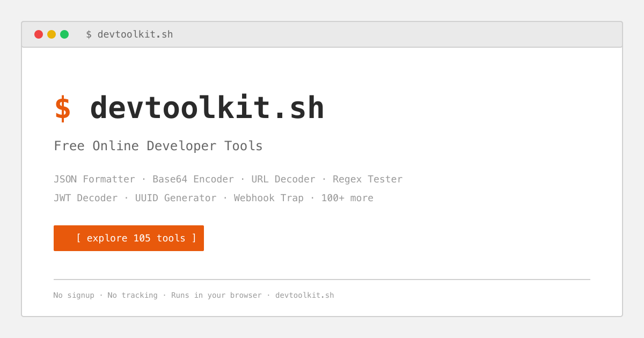Open the JSON Formatter tool

(94, 179)
